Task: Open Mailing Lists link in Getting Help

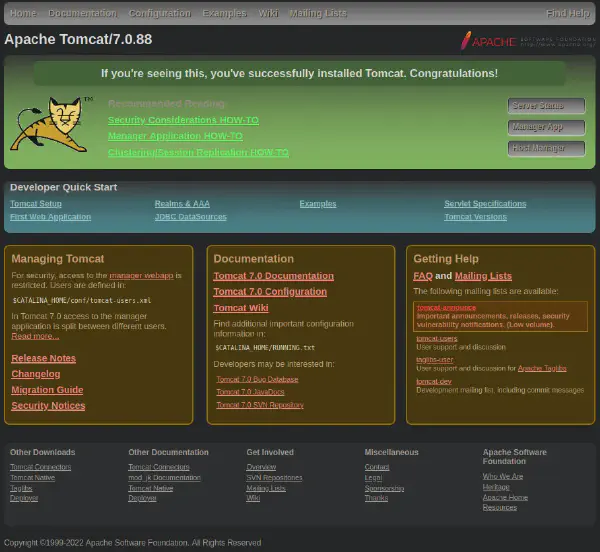Action: [x=483, y=276]
